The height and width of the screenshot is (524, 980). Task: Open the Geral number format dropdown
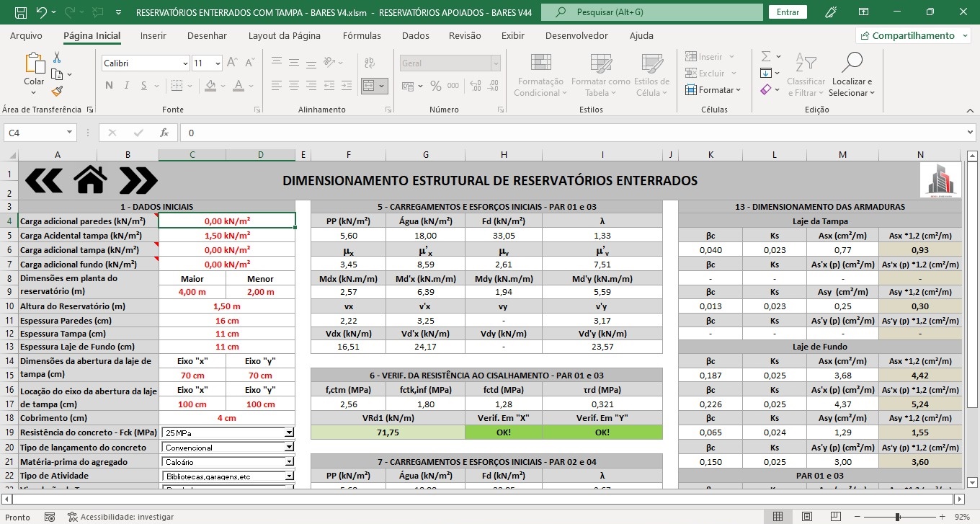point(495,63)
